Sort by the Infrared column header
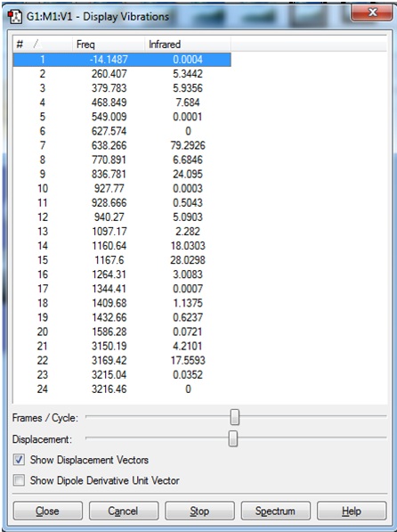Screen dimensions: 397x532 pyautogui.click(x=188, y=44)
